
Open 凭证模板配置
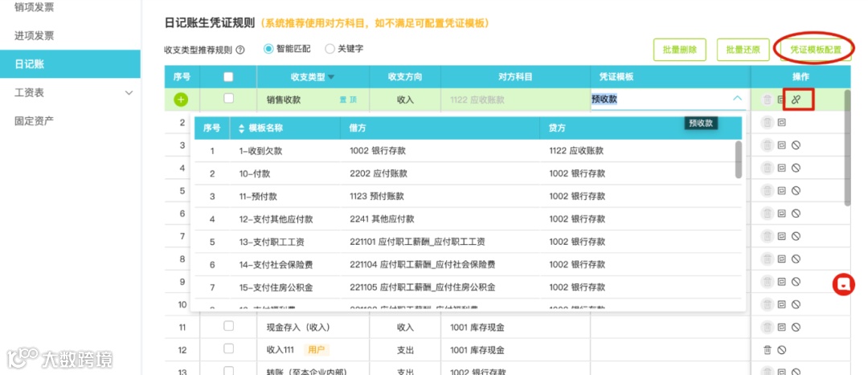[x=816, y=49]
